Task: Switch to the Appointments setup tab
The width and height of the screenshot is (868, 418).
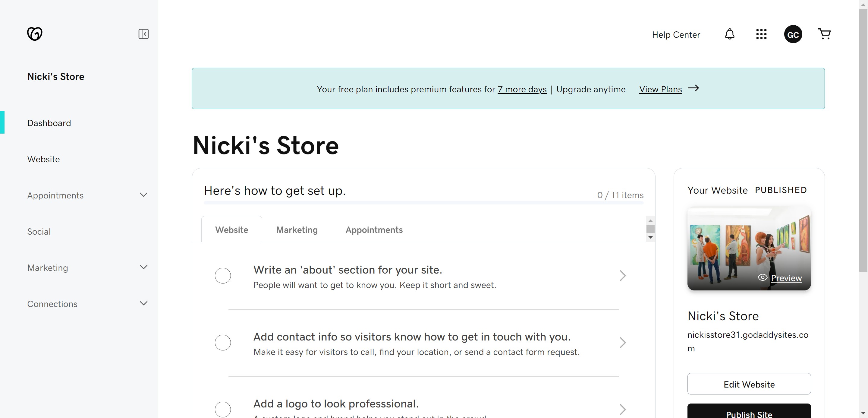Action: tap(374, 230)
